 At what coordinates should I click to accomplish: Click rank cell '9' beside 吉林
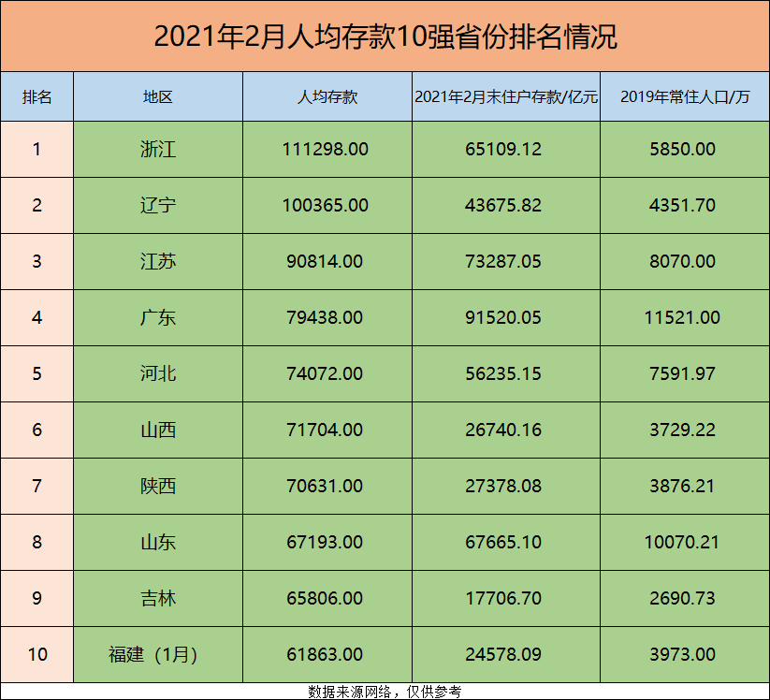click(x=36, y=598)
